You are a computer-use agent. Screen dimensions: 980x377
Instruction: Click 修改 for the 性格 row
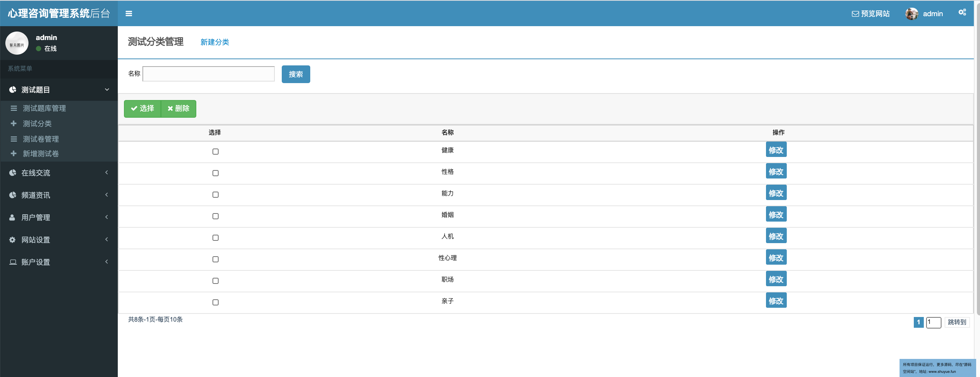pyautogui.click(x=776, y=172)
